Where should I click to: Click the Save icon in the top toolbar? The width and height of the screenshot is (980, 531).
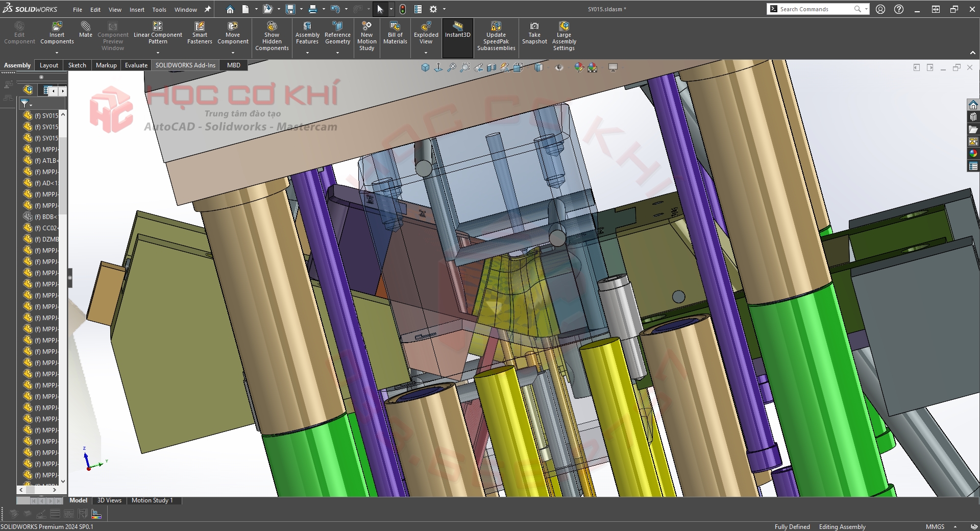(x=290, y=9)
